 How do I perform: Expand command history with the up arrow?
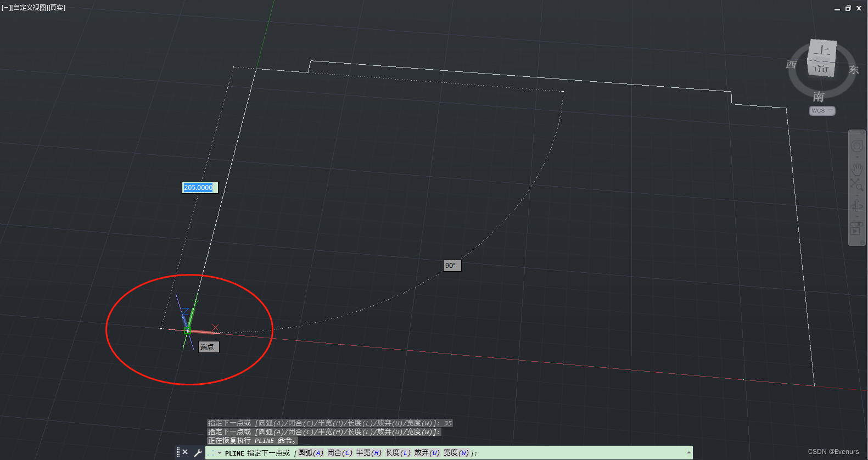tap(688, 453)
